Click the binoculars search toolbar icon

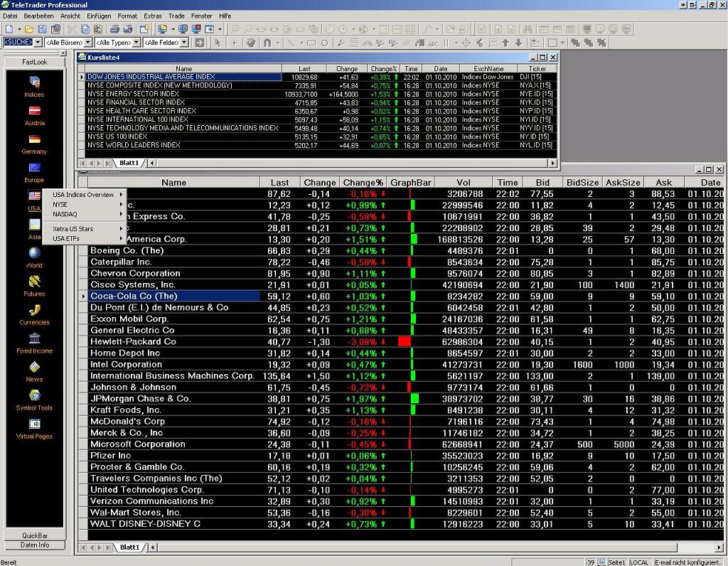tap(528, 29)
